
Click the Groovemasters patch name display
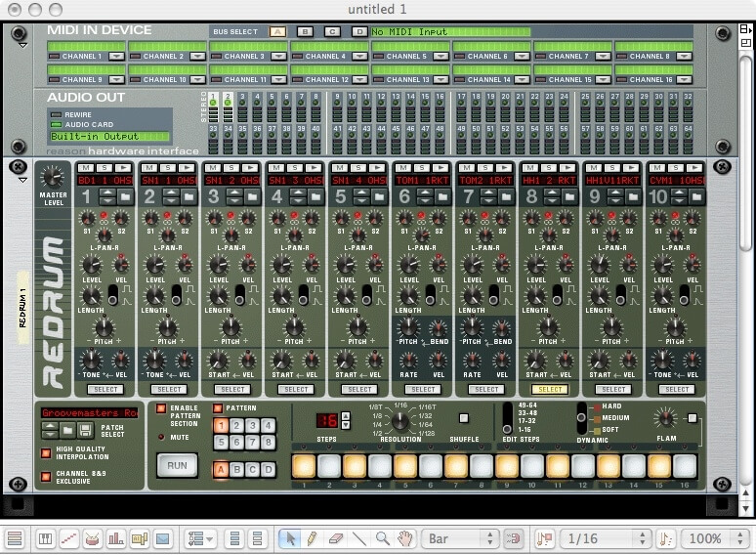coord(90,412)
